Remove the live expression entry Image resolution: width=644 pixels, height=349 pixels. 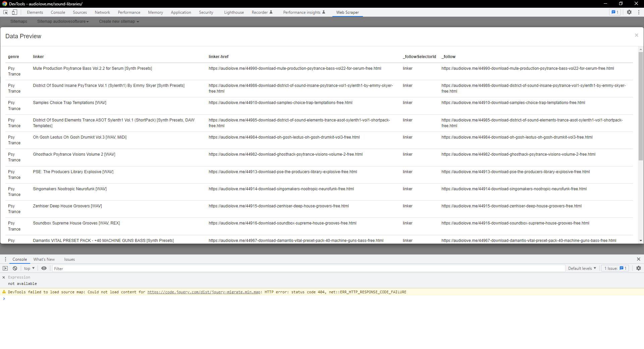point(4,278)
